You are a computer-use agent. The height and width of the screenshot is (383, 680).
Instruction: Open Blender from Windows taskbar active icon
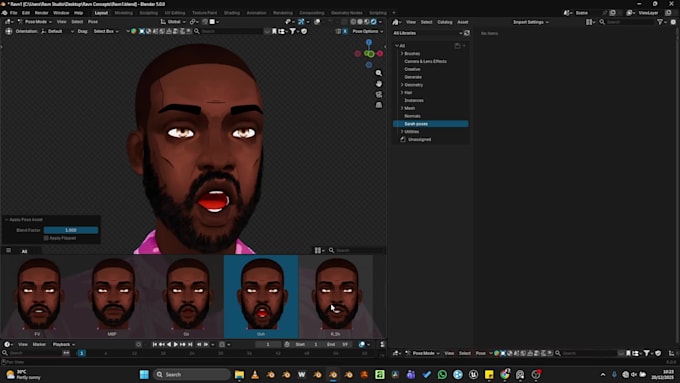point(333,374)
